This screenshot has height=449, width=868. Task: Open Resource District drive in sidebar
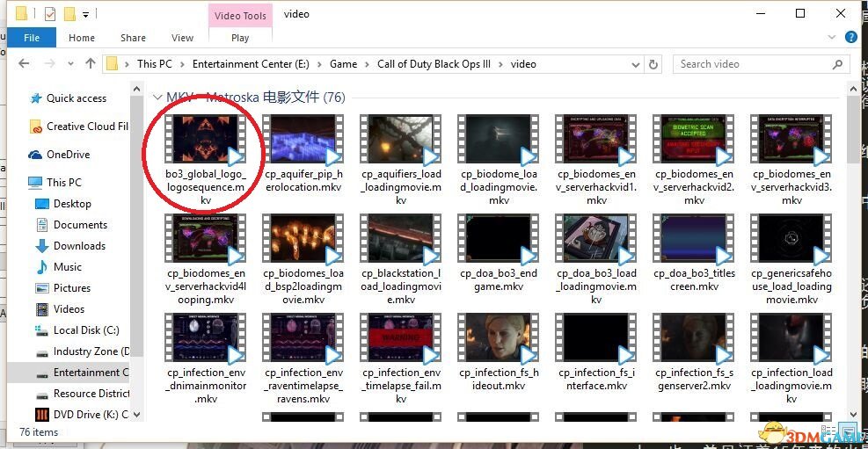82,394
